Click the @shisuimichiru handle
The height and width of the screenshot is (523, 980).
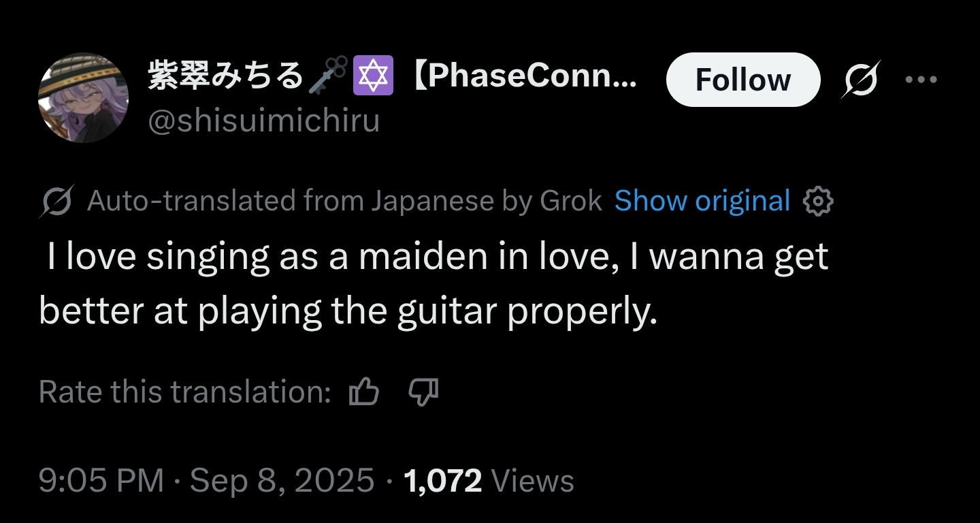pos(263,123)
